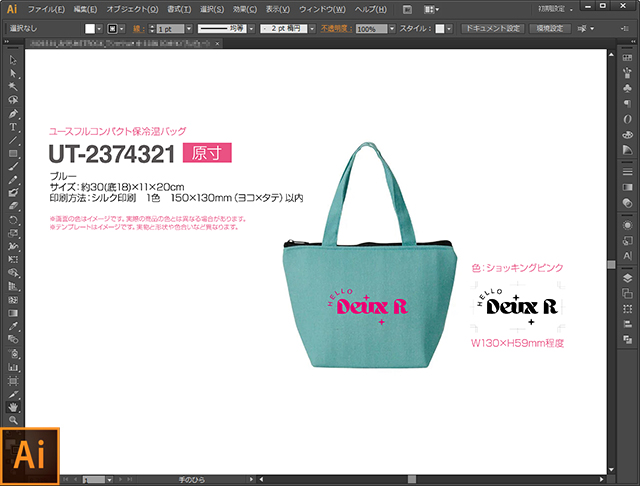Click the large Ai application logo

32,455
